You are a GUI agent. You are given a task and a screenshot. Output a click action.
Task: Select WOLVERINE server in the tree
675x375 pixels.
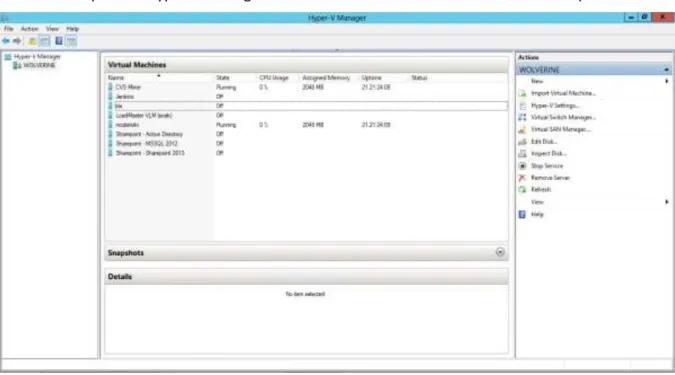coord(39,65)
